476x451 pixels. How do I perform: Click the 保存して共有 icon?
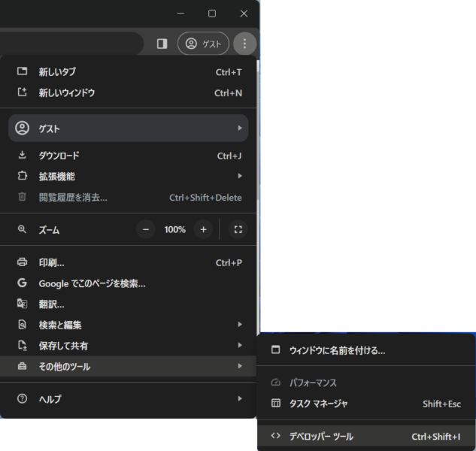pyautogui.click(x=23, y=345)
